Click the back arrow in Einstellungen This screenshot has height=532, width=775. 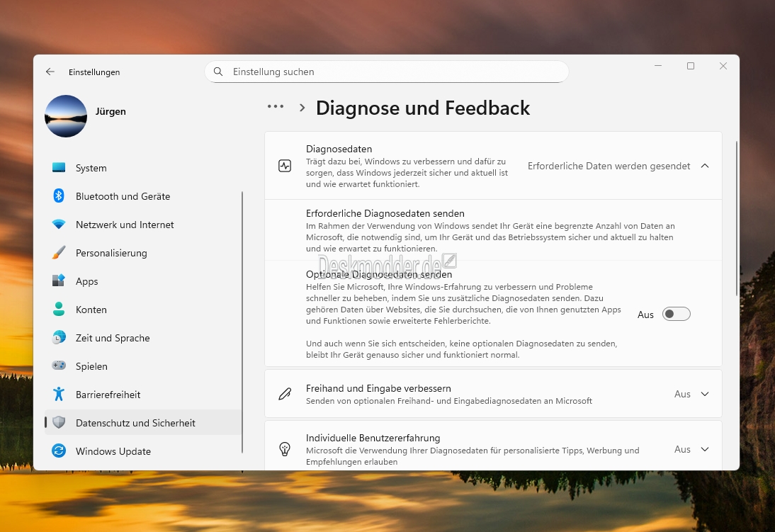(50, 72)
